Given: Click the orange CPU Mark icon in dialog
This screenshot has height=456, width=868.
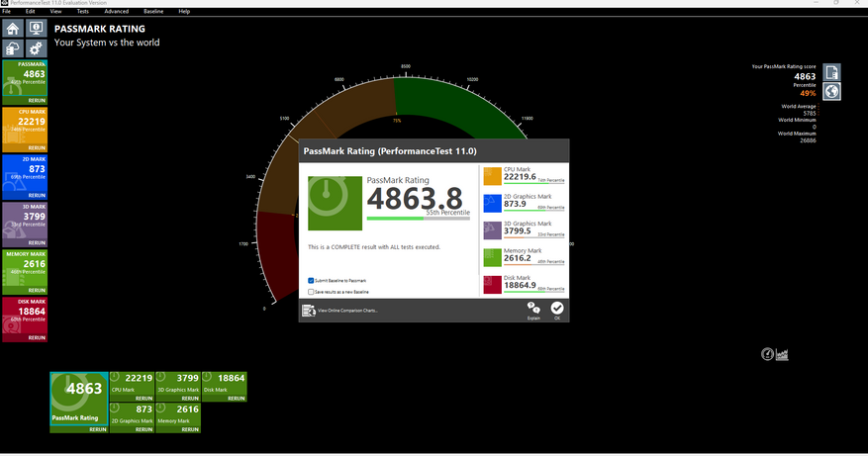Looking at the screenshot, I should [x=492, y=176].
